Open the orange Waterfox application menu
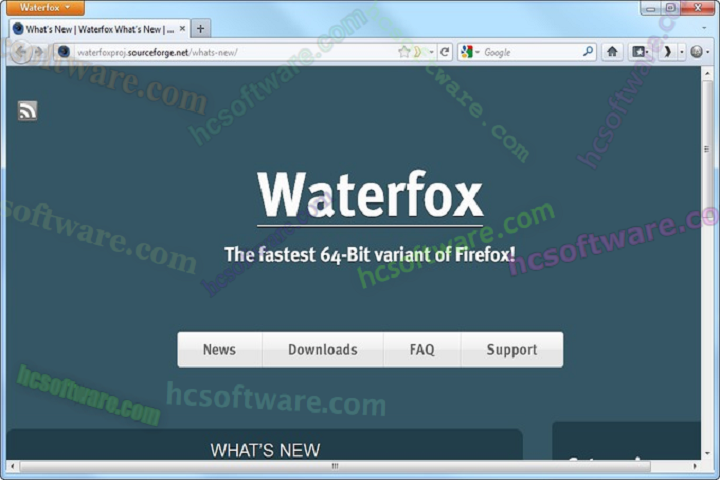Image resolution: width=720 pixels, height=480 pixels. (45, 7)
